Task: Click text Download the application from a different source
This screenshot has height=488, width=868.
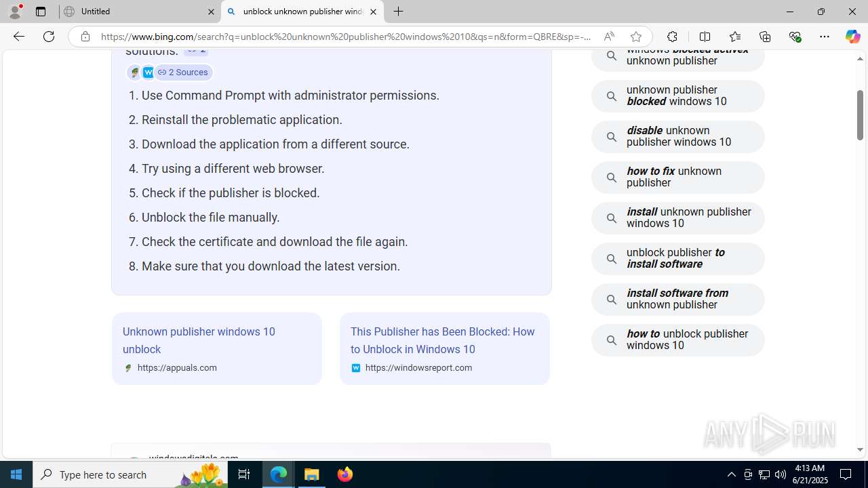Action: pyautogui.click(x=275, y=144)
